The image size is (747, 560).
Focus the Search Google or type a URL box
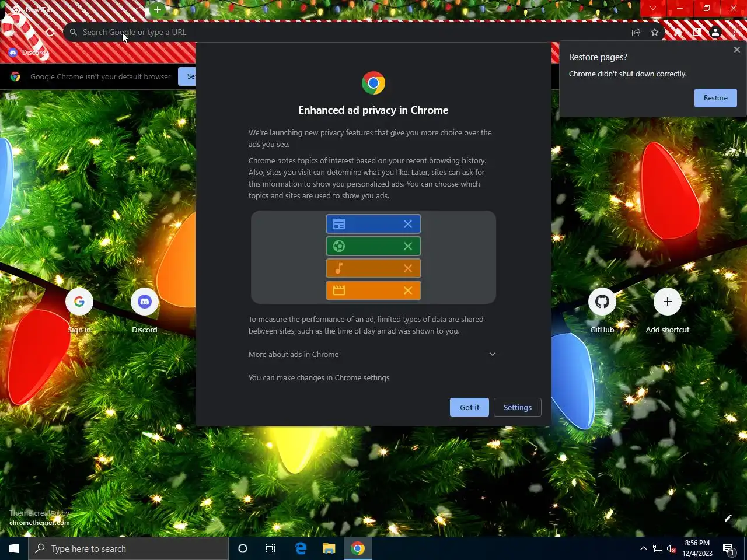[350, 32]
